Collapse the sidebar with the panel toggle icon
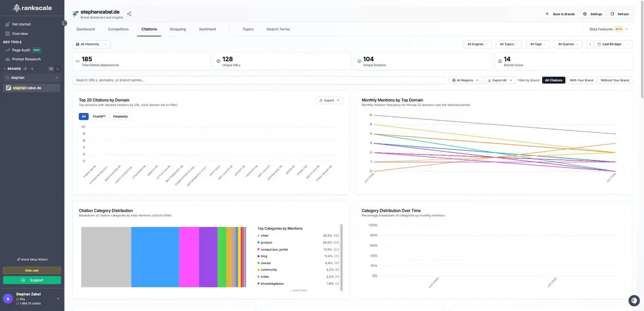The height and width of the screenshot is (311, 644). click(64, 23)
